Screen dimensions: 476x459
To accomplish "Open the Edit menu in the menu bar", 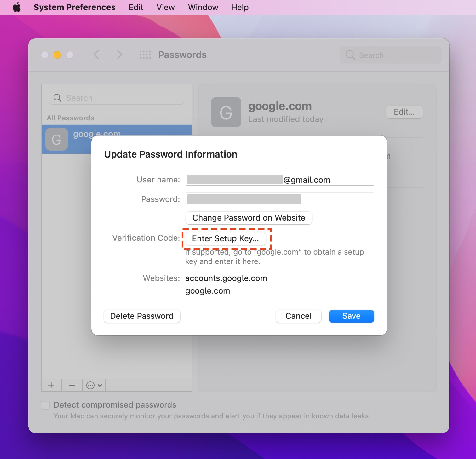I will coord(135,7).
